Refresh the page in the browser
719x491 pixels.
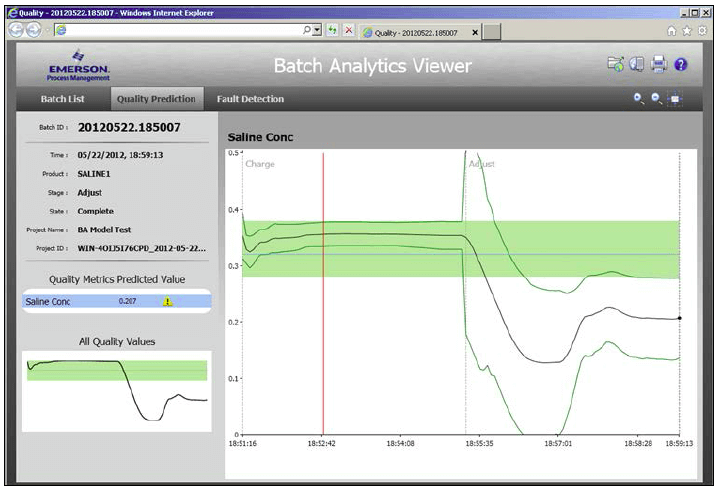[331, 31]
